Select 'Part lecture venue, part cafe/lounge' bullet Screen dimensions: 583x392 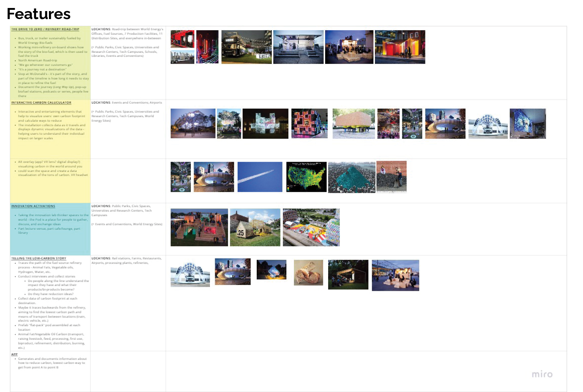pos(49,231)
